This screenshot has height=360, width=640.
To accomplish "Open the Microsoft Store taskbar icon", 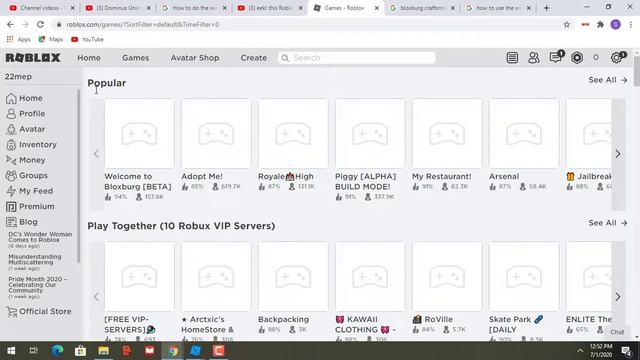I will [x=80, y=351].
